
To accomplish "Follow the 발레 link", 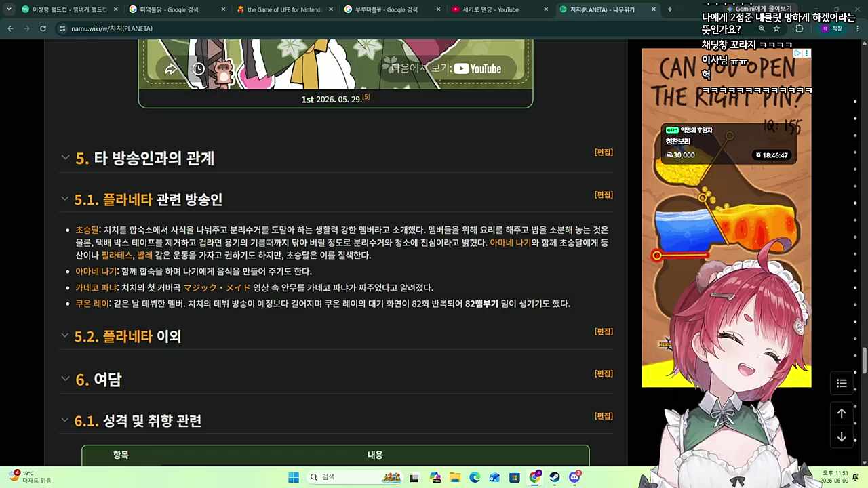I will pyautogui.click(x=144, y=256).
